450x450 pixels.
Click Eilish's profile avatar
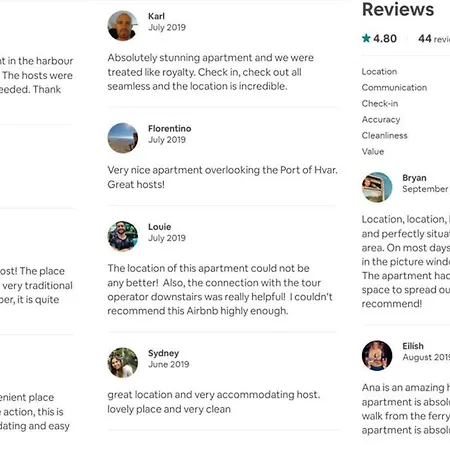[x=377, y=355]
